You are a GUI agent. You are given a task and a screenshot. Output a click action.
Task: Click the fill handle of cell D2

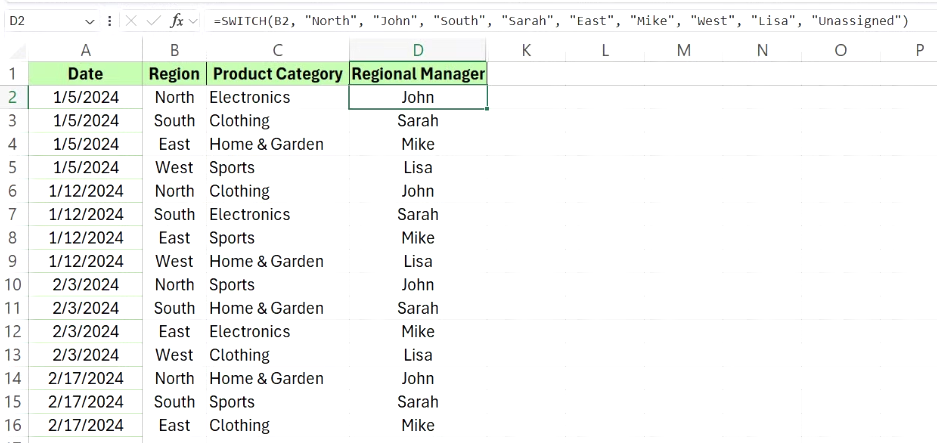(x=487, y=109)
